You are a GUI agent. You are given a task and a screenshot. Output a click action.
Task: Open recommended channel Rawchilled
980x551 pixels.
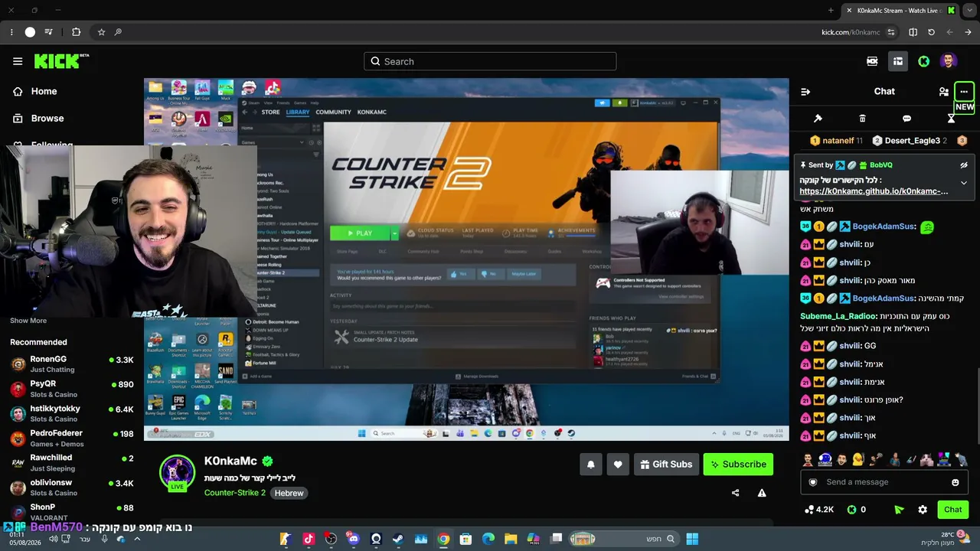tap(71, 463)
